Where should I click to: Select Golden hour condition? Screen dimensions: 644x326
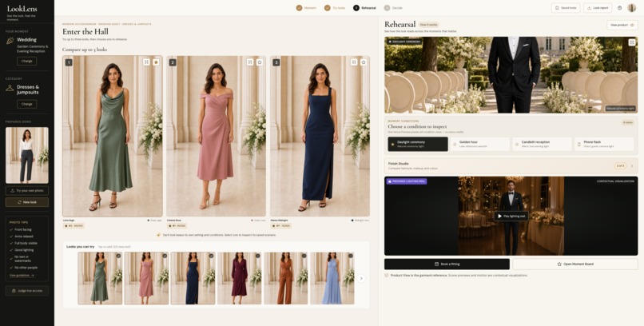point(480,144)
